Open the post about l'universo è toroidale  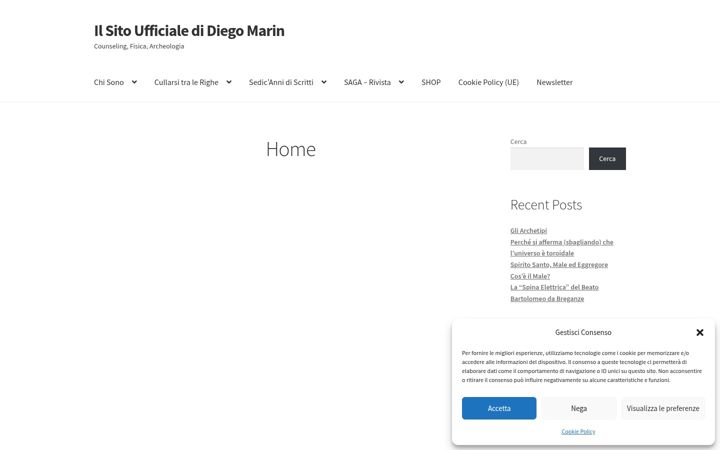(x=562, y=248)
